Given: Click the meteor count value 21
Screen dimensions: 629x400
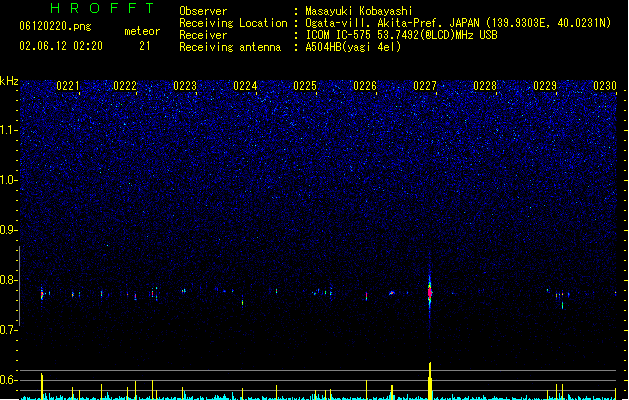Looking at the screenshot, I should tap(145, 46).
